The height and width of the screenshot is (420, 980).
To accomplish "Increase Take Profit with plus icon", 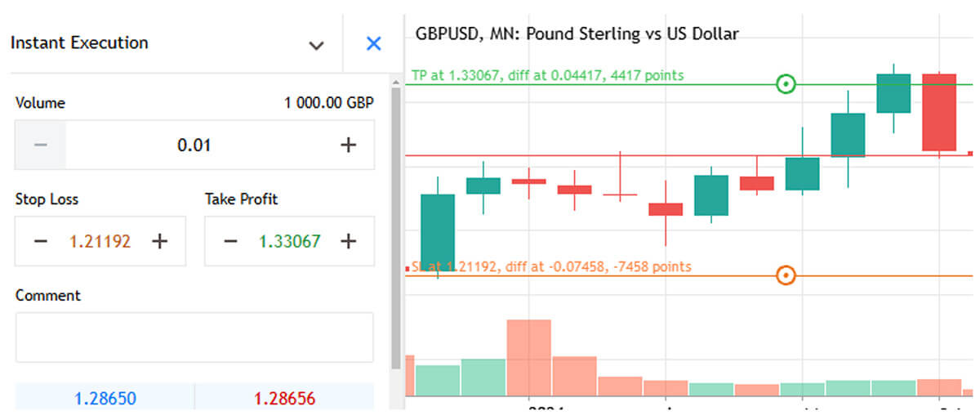I will pyautogui.click(x=349, y=241).
